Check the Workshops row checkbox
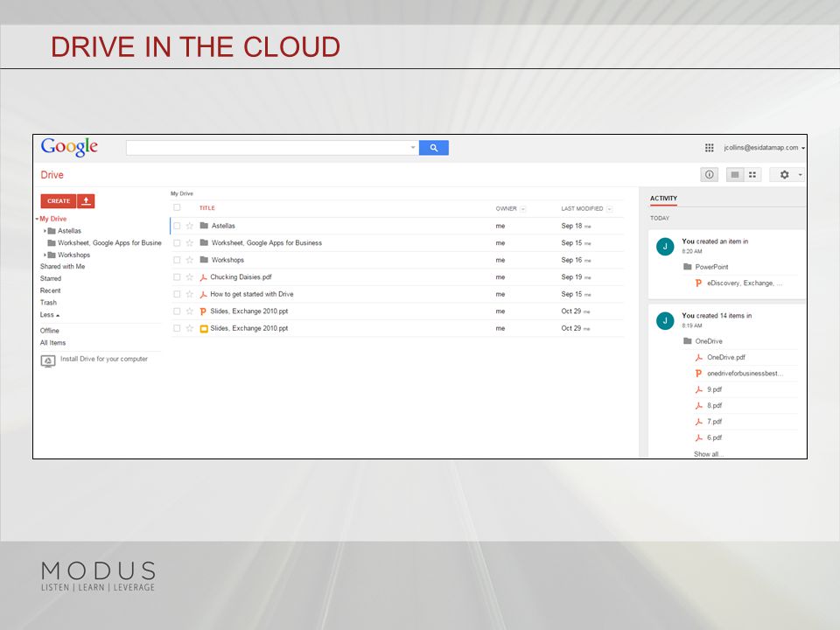840x630 pixels. (x=177, y=261)
